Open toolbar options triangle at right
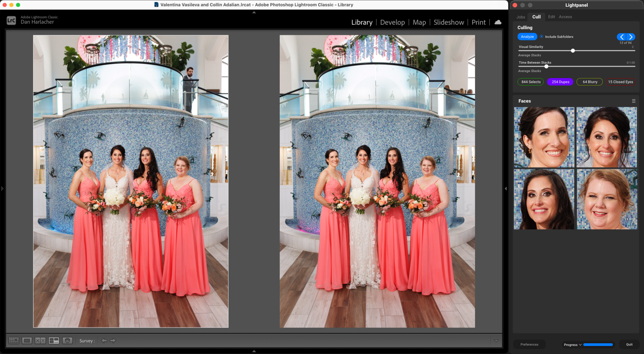Viewport: 644px width, 354px height. tap(496, 341)
